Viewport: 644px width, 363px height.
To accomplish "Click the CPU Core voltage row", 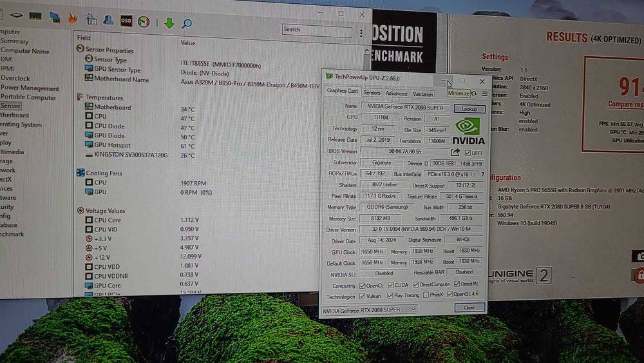I will (197, 220).
